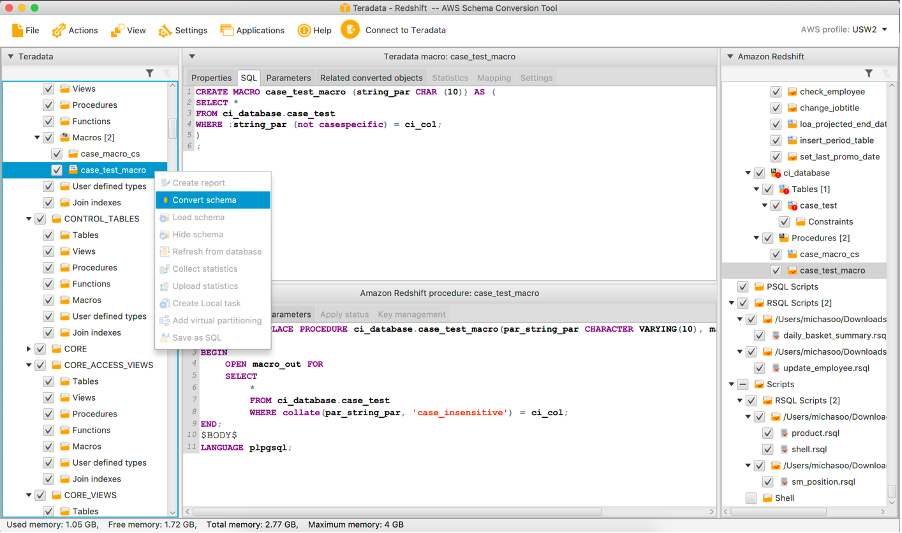Toggle the CONTROL_TABLES checkbox
902x533 pixels.
click(41, 219)
